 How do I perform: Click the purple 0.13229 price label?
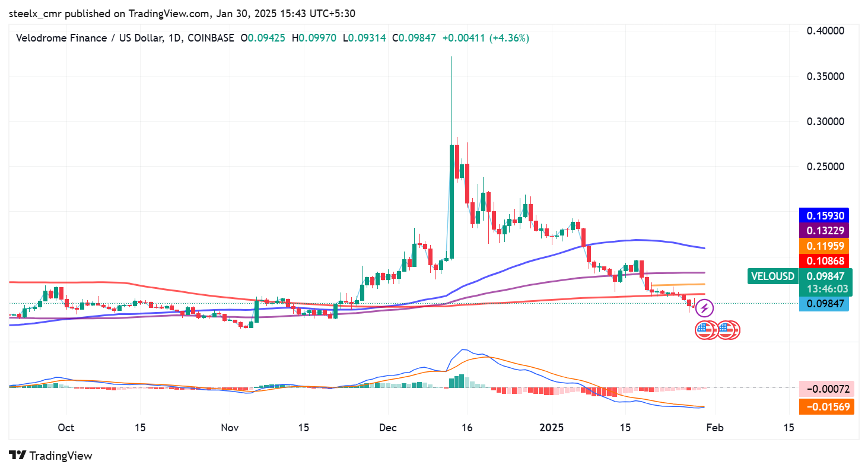pyautogui.click(x=825, y=230)
